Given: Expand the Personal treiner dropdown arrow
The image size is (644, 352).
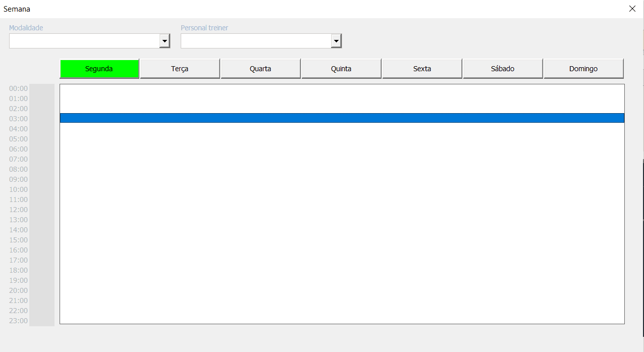Looking at the screenshot, I should 336,41.
